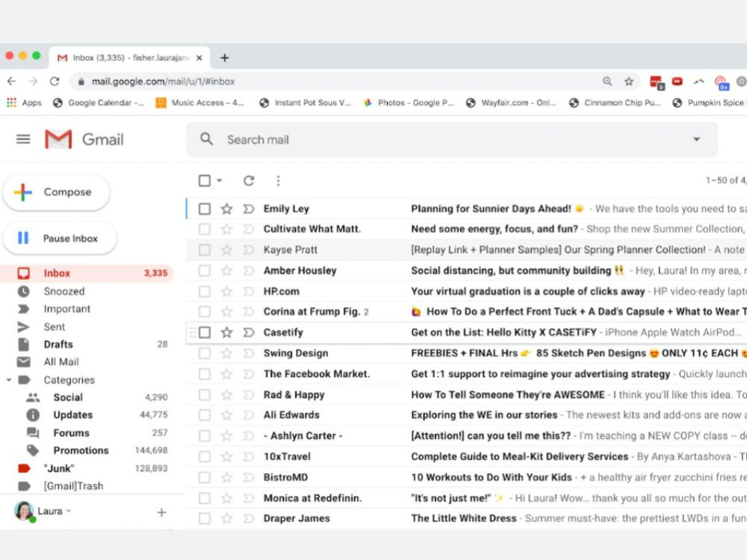
Task: Collapse the Categories section
Action: 8,379
